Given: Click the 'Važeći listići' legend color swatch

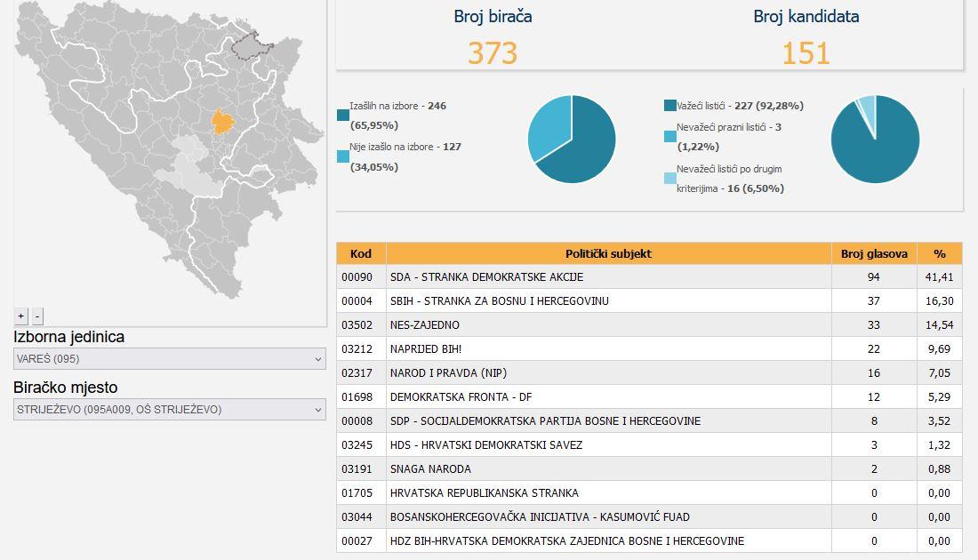Looking at the screenshot, I should point(670,106).
